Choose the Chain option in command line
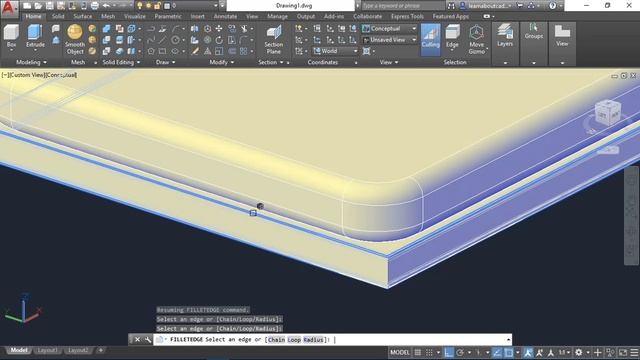Viewport: 640px width, 360px height. click(276, 340)
